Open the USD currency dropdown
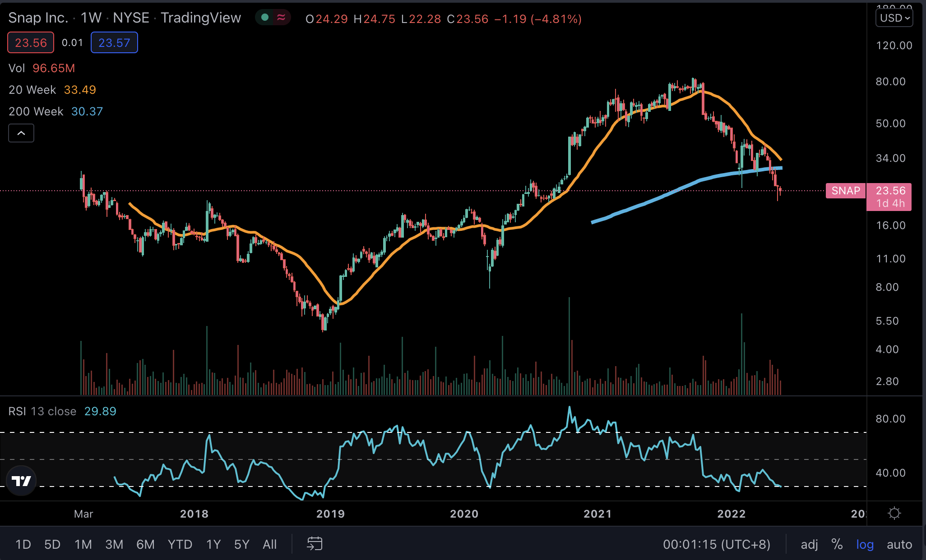 pyautogui.click(x=894, y=18)
